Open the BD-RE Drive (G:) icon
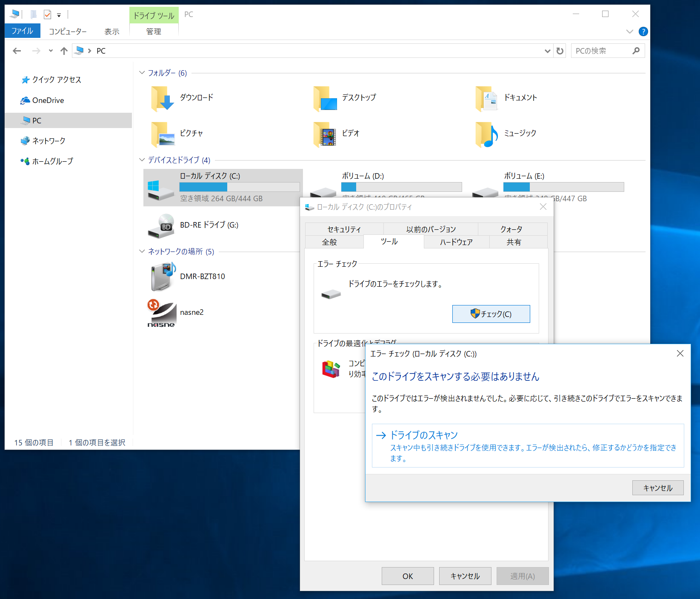Image resolution: width=700 pixels, height=599 pixels. [161, 226]
